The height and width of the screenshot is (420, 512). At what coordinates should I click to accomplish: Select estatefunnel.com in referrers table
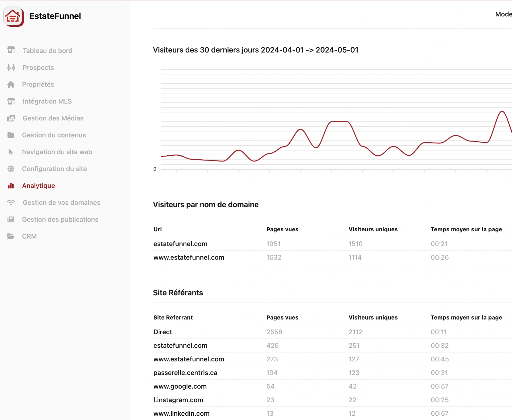point(180,345)
